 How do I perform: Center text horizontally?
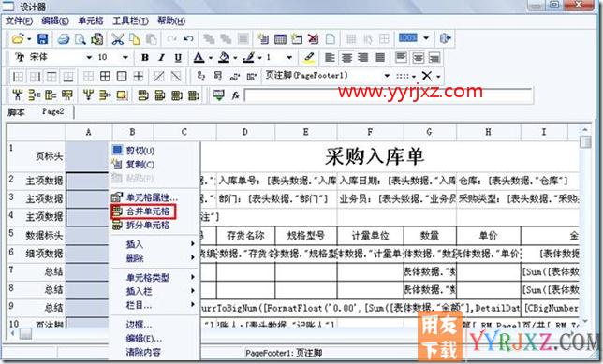point(346,58)
